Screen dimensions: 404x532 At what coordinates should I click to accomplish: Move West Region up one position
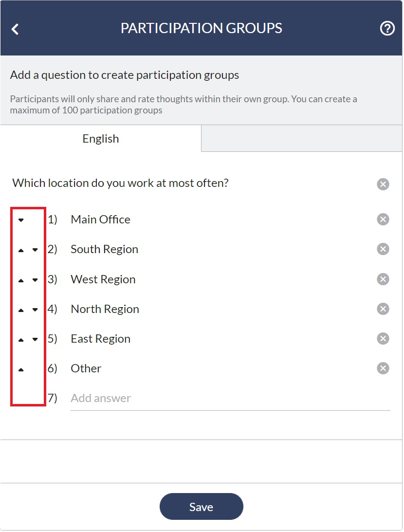pos(21,280)
